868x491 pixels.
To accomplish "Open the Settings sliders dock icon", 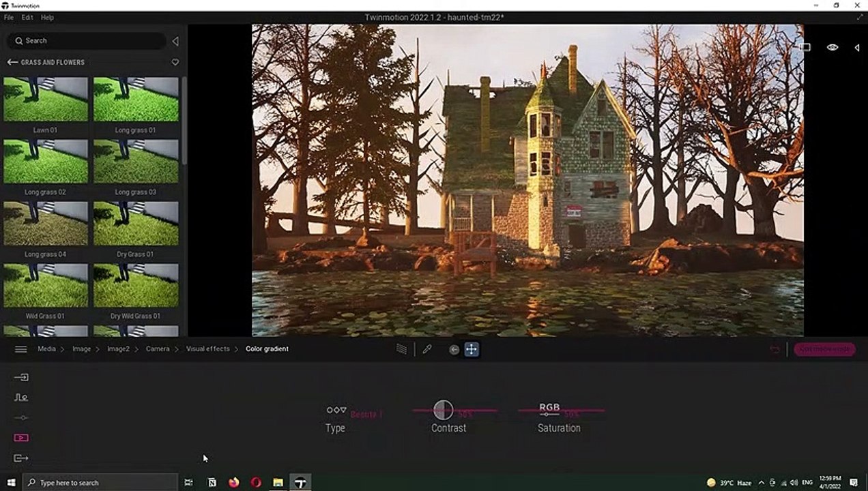I will click(x=21, y=417).
